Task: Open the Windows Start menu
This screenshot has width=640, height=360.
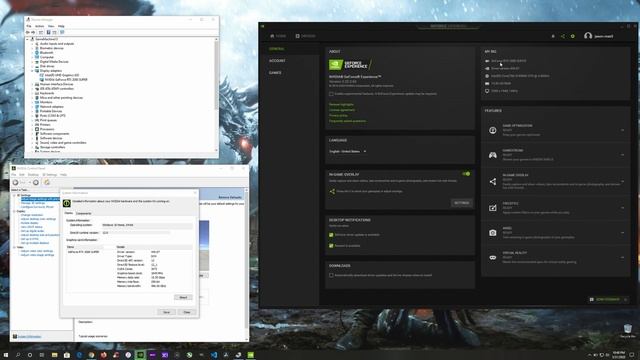Action: [6, 355]
